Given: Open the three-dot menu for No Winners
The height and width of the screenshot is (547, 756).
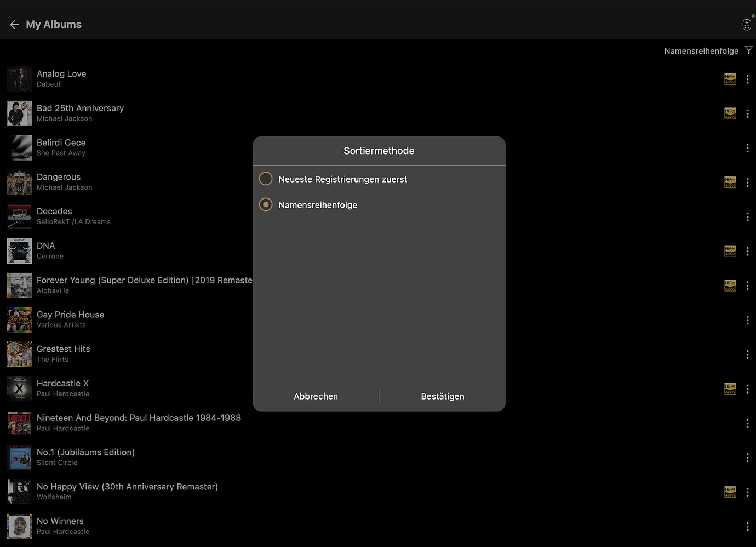Looking at the screenshot, I should tap(747, 527).
